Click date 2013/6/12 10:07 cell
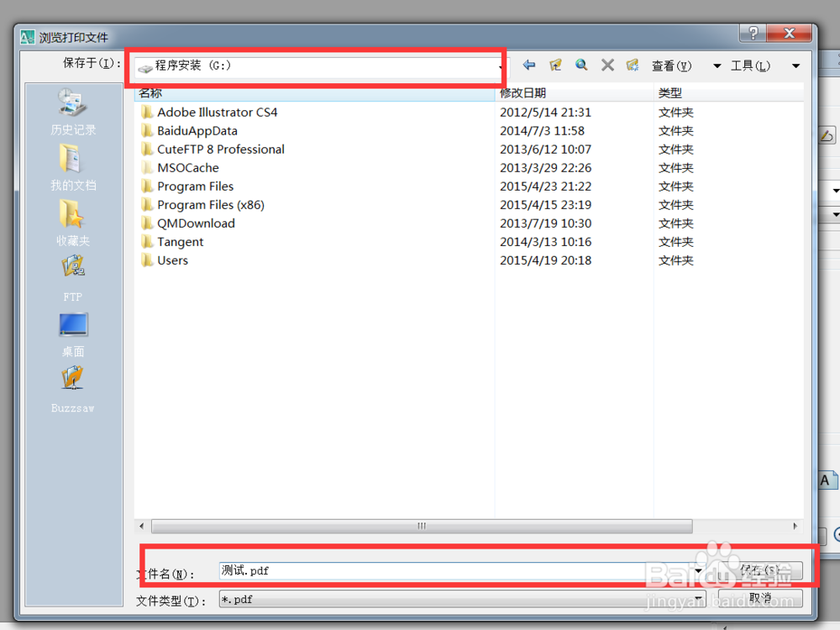Viewport: 840px width, 630px height. (545, 150)
